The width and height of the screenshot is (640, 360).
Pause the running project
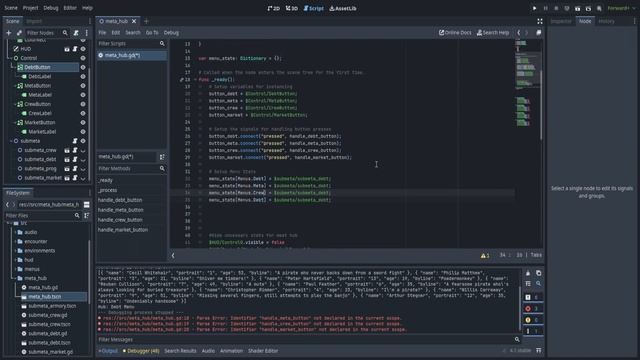545,8
